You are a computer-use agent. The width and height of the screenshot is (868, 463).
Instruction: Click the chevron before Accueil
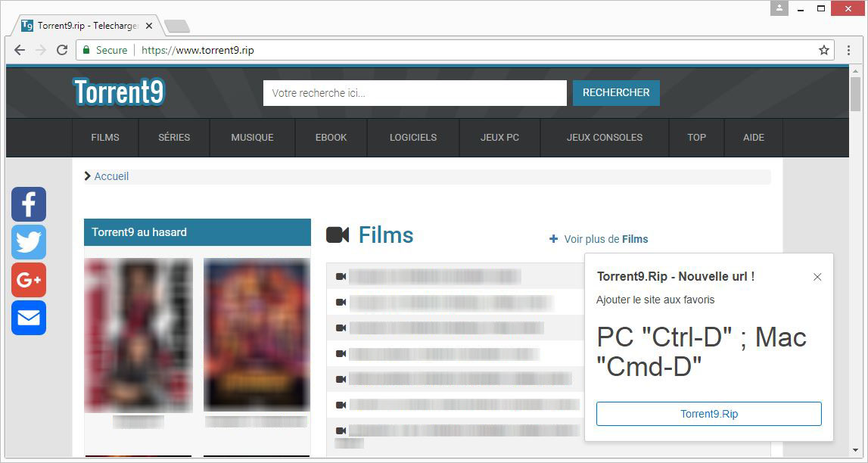click(x=88, y=176)
